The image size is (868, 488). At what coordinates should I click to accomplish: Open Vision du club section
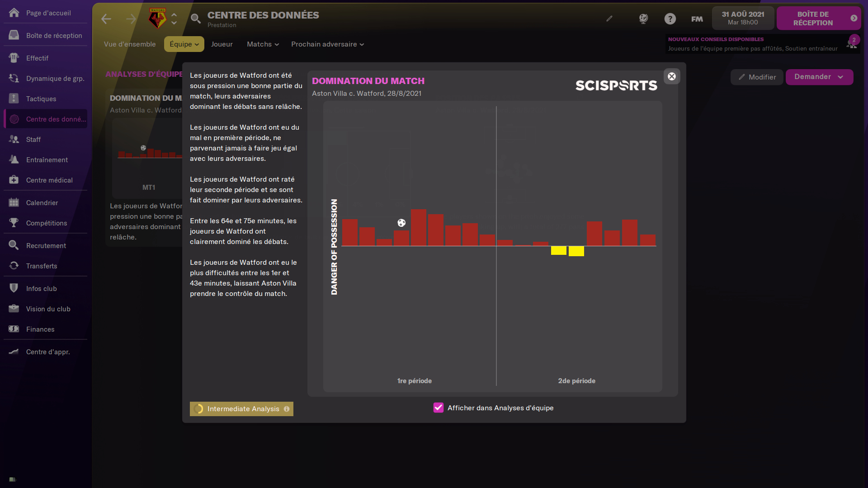45,309
